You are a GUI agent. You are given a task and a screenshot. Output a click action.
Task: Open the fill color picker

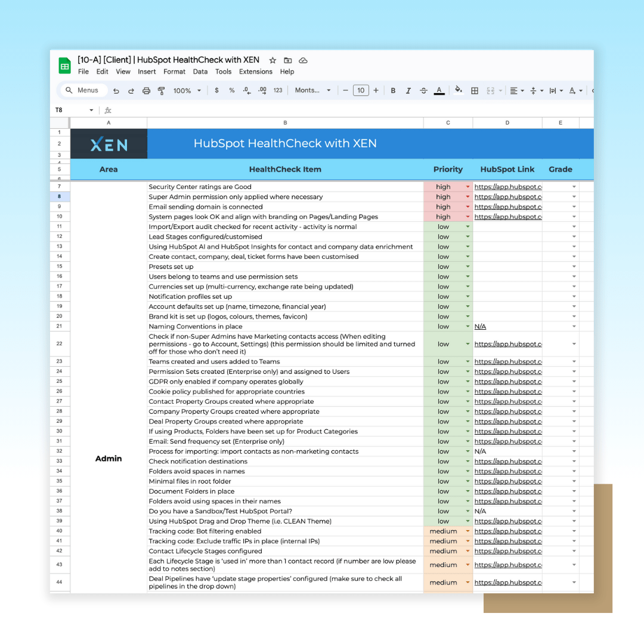[x=459, y=91]
